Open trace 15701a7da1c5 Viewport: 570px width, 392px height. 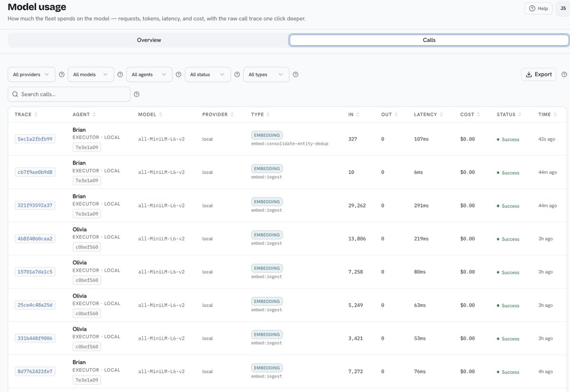click(x=35, y=272)
